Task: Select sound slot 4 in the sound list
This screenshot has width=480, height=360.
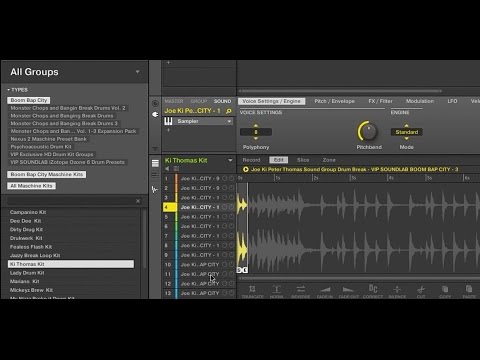Action: 199,207
